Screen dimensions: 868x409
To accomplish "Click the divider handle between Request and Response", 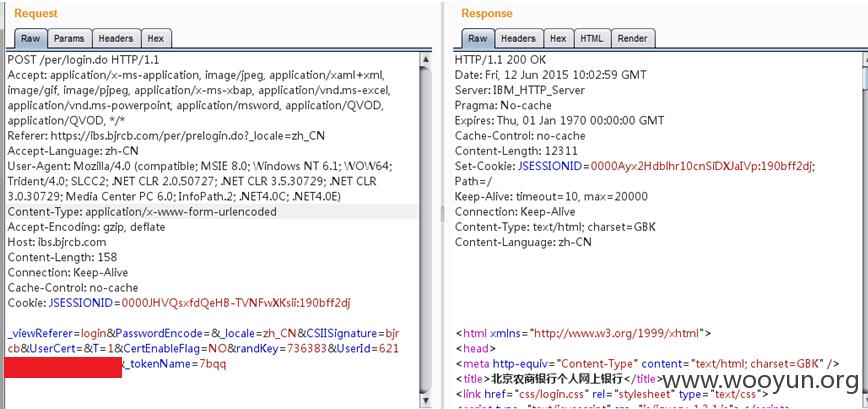I will click(x=442, y=214).
